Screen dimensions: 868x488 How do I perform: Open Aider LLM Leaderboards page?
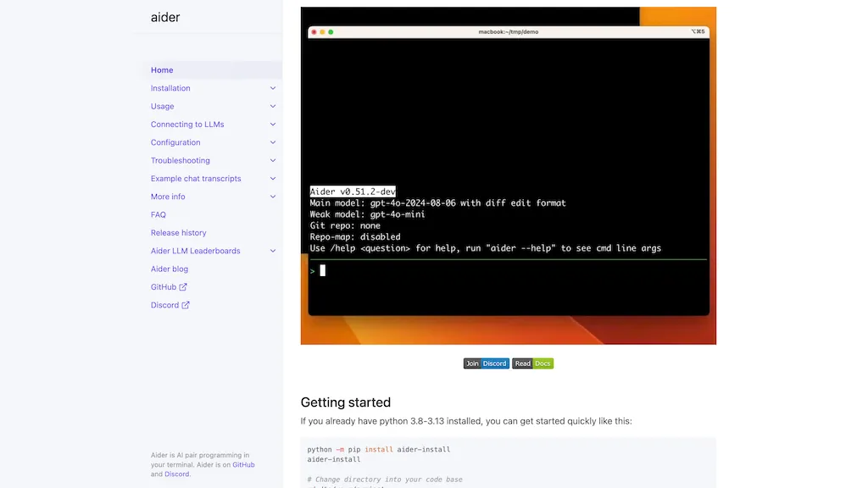coord(195,251)
